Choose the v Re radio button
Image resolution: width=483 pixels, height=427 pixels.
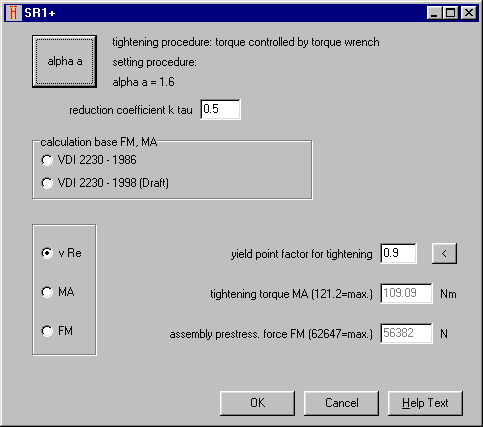point(47,253)
